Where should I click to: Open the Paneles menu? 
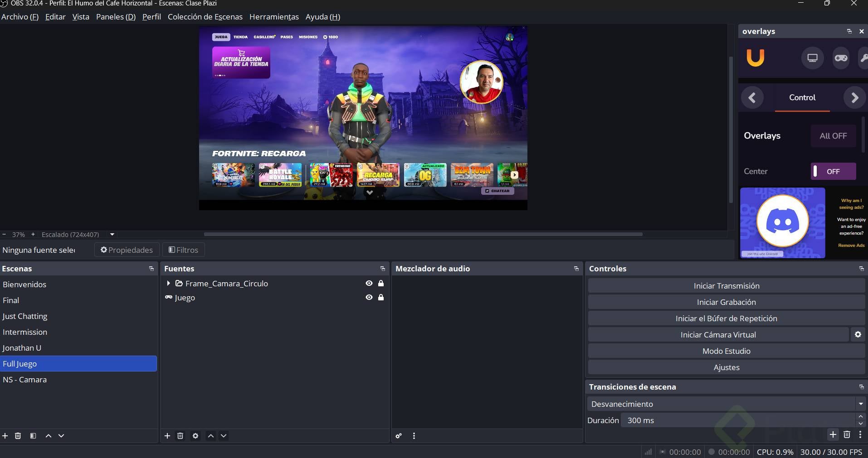coord(116,17)
